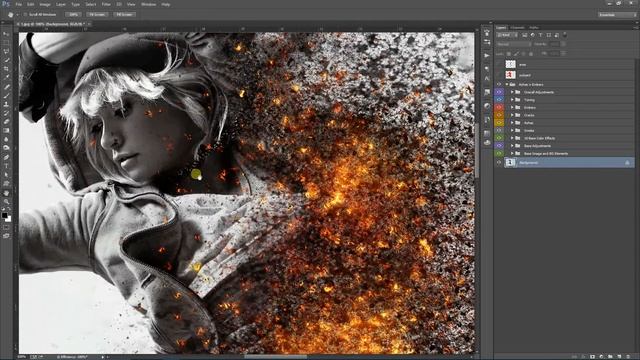Screen dimensions: 640x360
Task: Open the Image menu
Action: (45, 4)
